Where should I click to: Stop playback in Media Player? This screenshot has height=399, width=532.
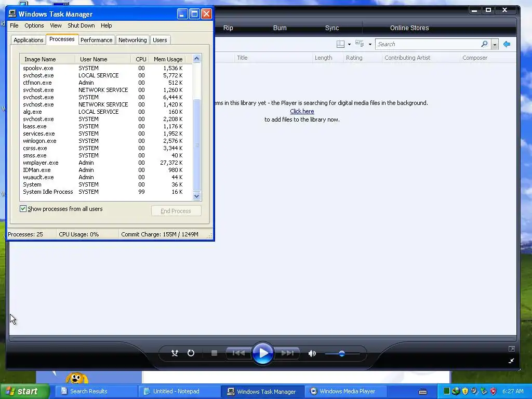point(214,353)
